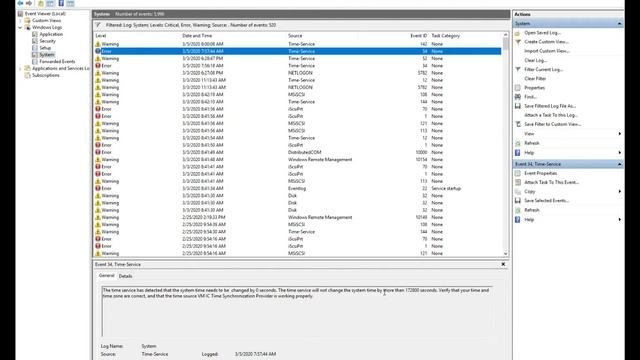The height and width of the screenshot is (360, 640).
Task: Expand the Custom Views tree node
Action: [20, 20]
